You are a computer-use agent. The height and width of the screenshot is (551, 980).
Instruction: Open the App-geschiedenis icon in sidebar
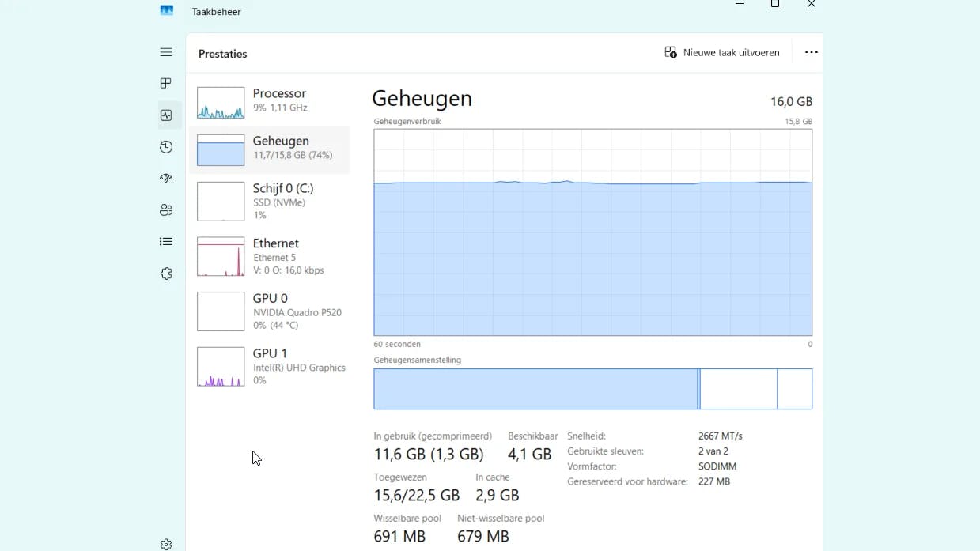166,147
